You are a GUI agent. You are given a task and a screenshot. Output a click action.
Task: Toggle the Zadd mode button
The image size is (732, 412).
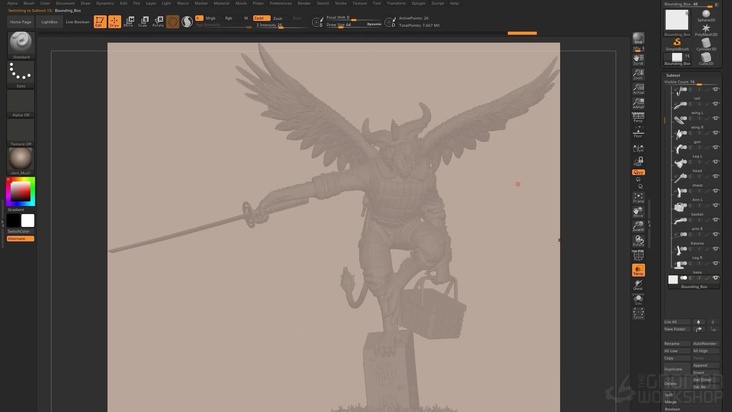point(260,18)
